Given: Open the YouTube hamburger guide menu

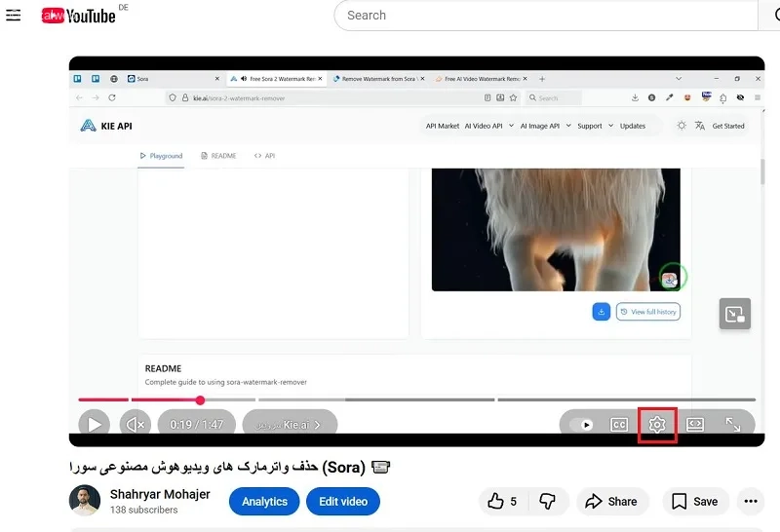Looking at the screenshot, I should pos(14,16).
